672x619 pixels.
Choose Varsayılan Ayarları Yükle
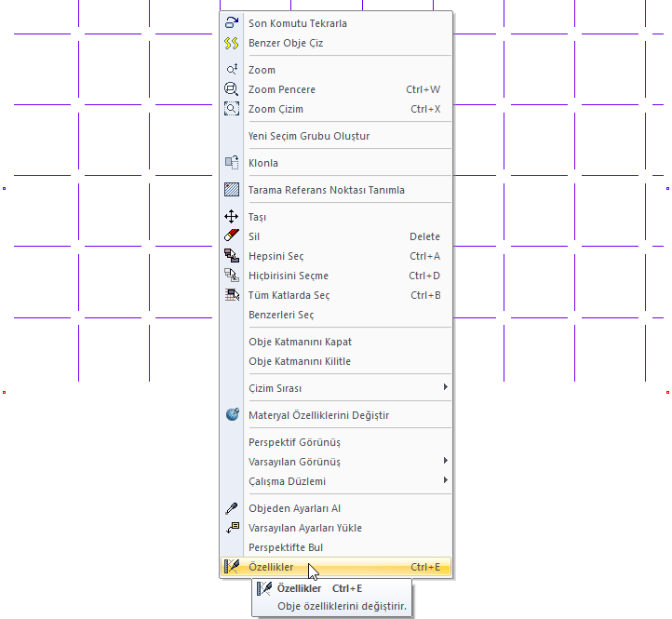tap(336, 528)
